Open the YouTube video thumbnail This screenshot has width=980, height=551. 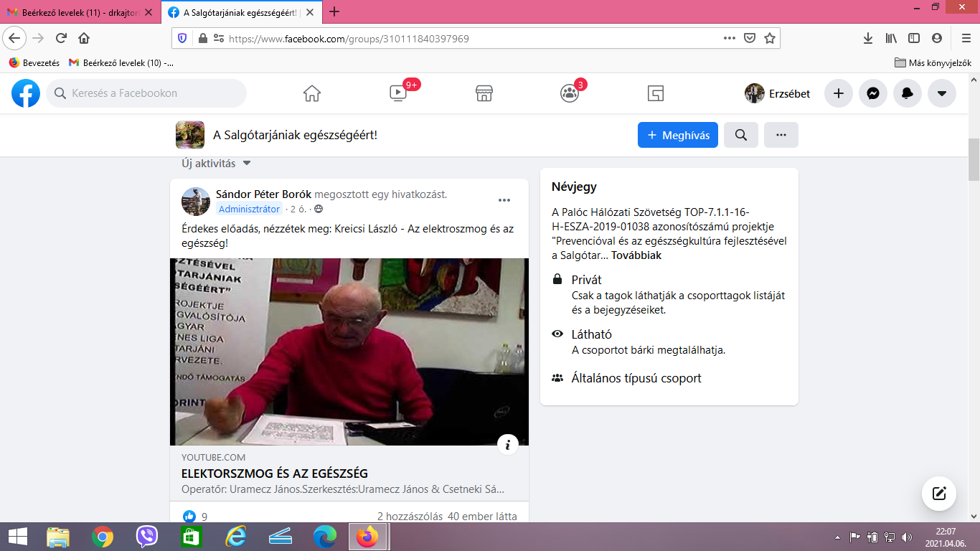click(x=349, y=352)
